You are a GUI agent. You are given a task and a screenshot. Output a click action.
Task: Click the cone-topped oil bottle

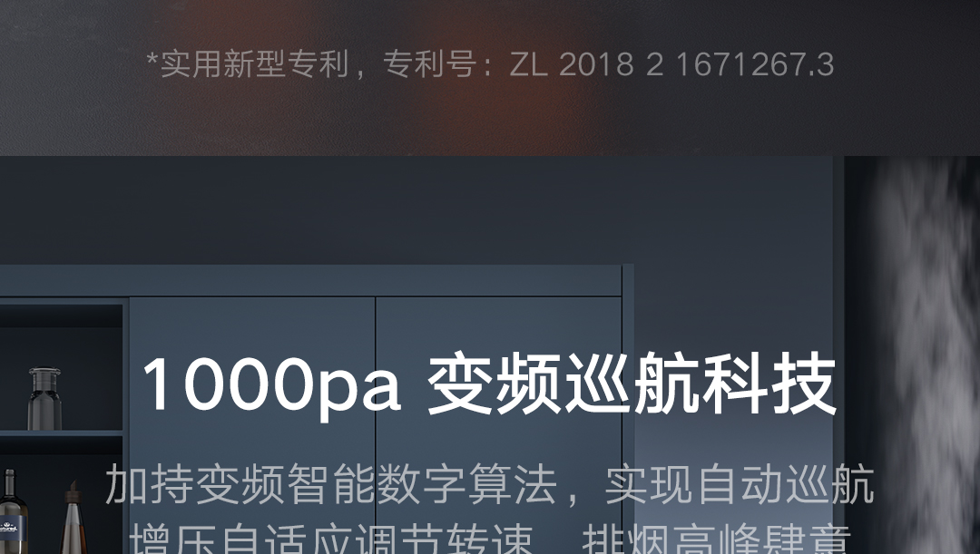pyautogui.click(x=73, y=518)
